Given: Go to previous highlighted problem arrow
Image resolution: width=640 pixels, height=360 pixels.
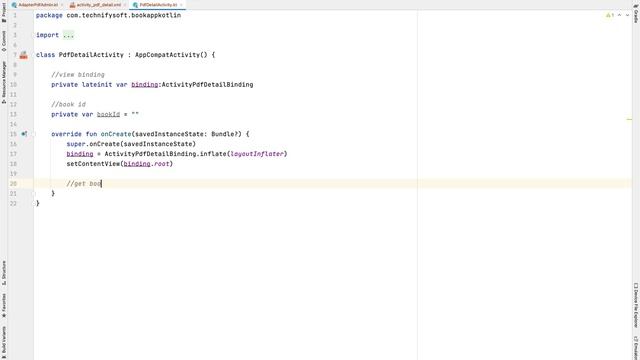Looking at the screenshot, I should pos(619,15).
